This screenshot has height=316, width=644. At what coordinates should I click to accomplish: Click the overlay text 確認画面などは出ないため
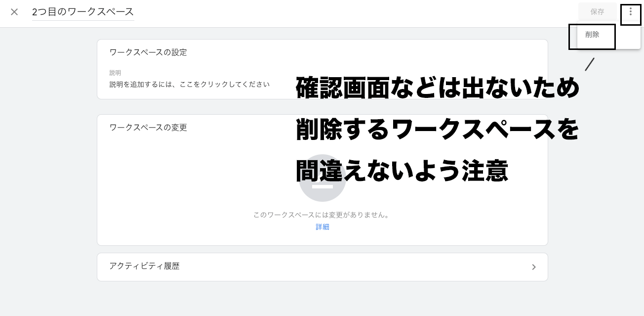click(x=438, y=88)
